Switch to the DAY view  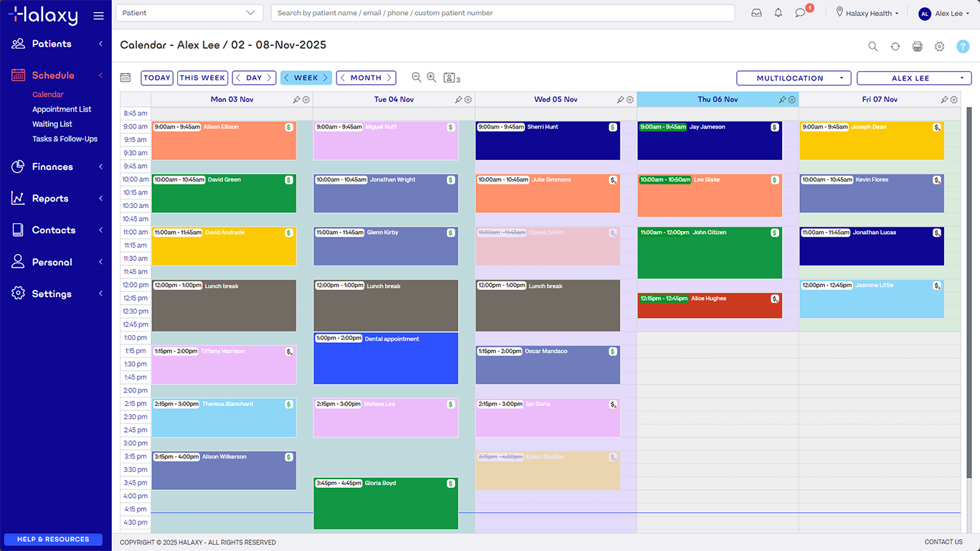[254, 78]
